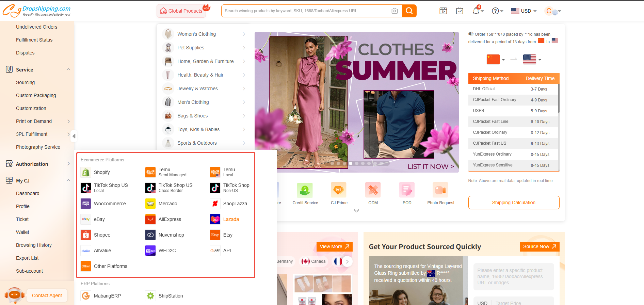Screen dimensions: 644x305
Task: Select the Shopify platform icon
Action: pos(86,172)
